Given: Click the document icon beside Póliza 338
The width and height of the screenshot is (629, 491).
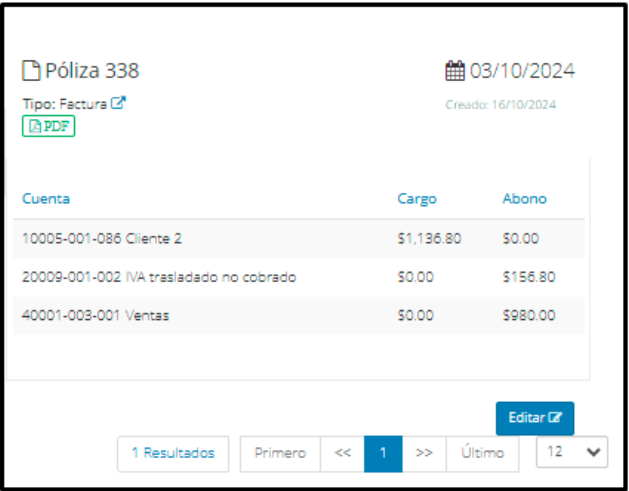Looking at the screenshot, I should click(x=31, y=71).
